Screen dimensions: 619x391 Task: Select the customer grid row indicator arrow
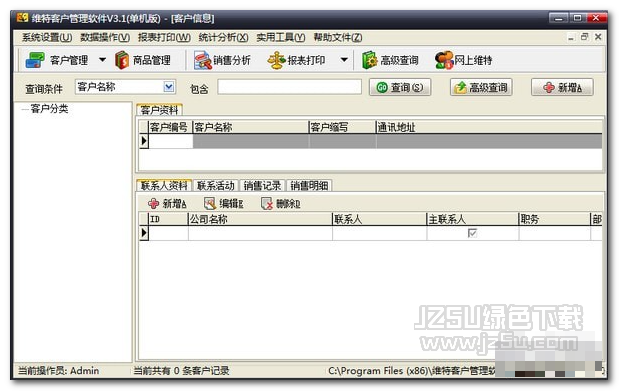144,141
